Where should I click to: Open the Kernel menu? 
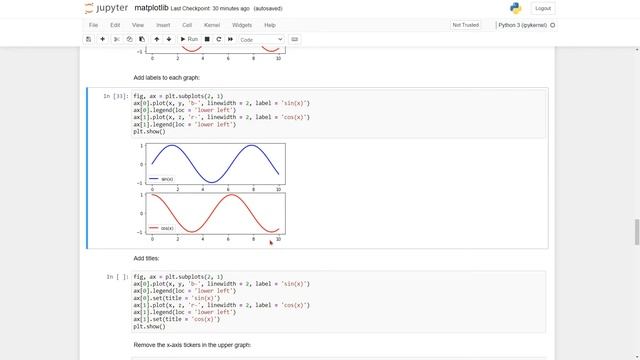coord(212,25)
